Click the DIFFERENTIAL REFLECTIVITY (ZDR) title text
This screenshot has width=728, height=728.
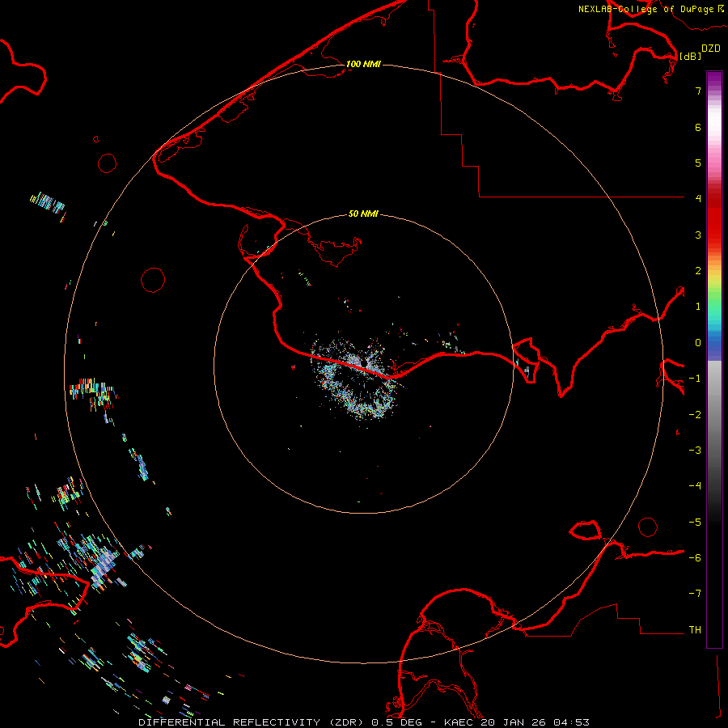point(253,722)
